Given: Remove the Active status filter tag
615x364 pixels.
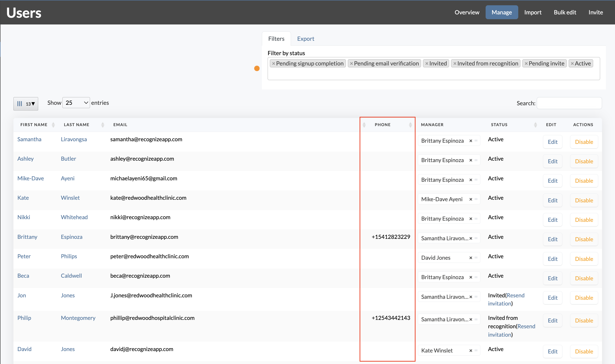Looking at the screenshot, I should click(572, 64).
